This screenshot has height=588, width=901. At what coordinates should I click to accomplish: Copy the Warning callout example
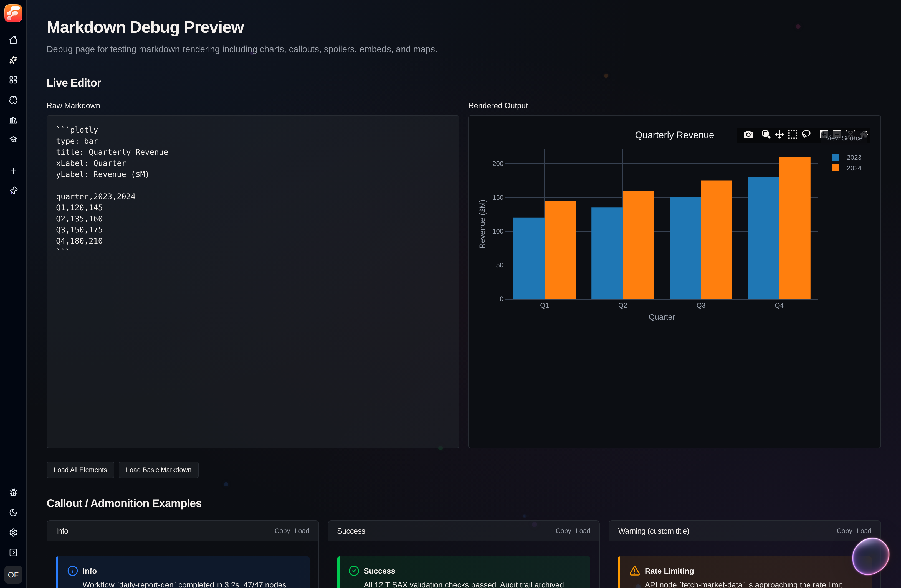click(844, 531)
